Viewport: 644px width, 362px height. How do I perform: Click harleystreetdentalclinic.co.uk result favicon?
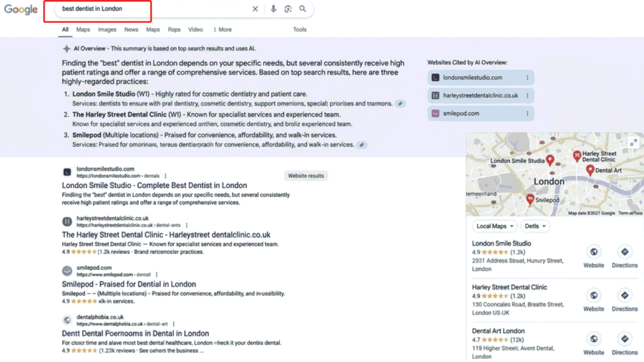pyautogui.click(x=67, y=222)
